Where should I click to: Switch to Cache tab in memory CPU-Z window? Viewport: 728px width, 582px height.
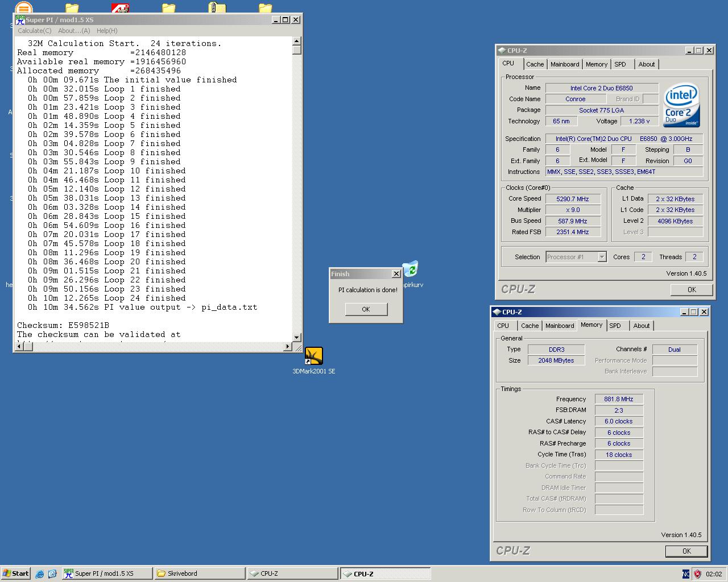point(530,326)
